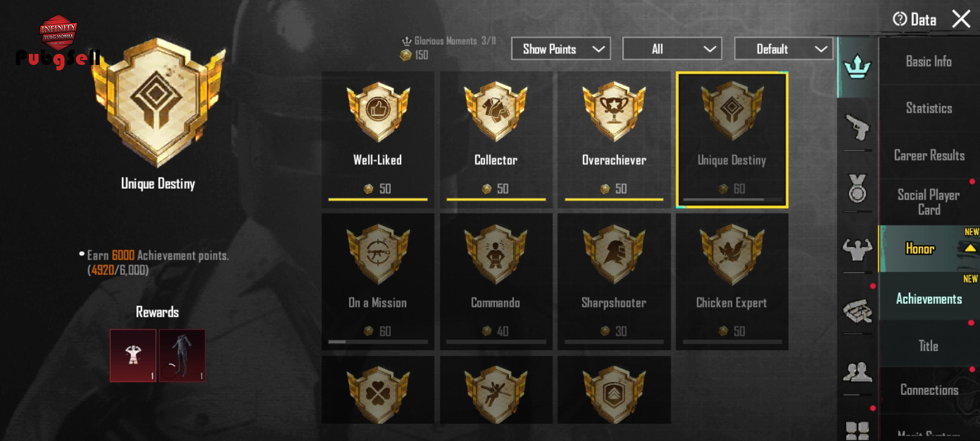Collapse the Honor section arrow
This screenshot has height=441, width=980.
tap(970, 249)
